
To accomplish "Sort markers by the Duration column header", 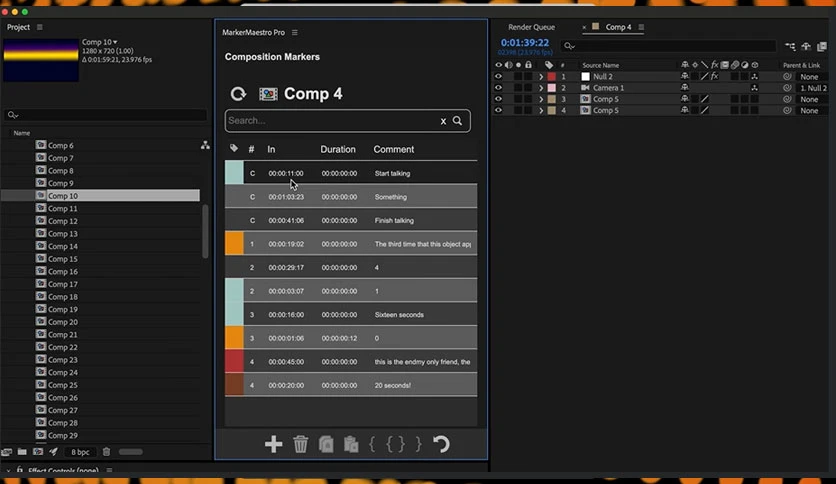I will pos(337,149).
